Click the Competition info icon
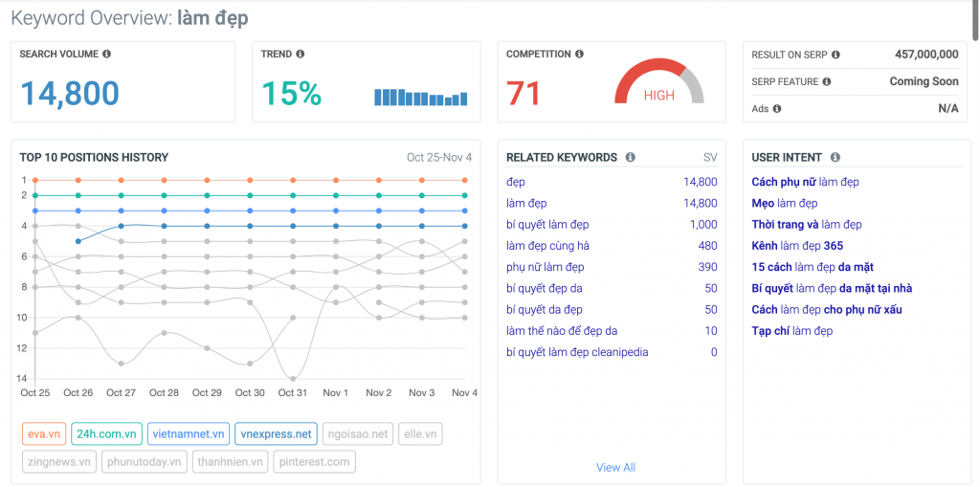Viewport: 980px width, 487px height. 580,55
